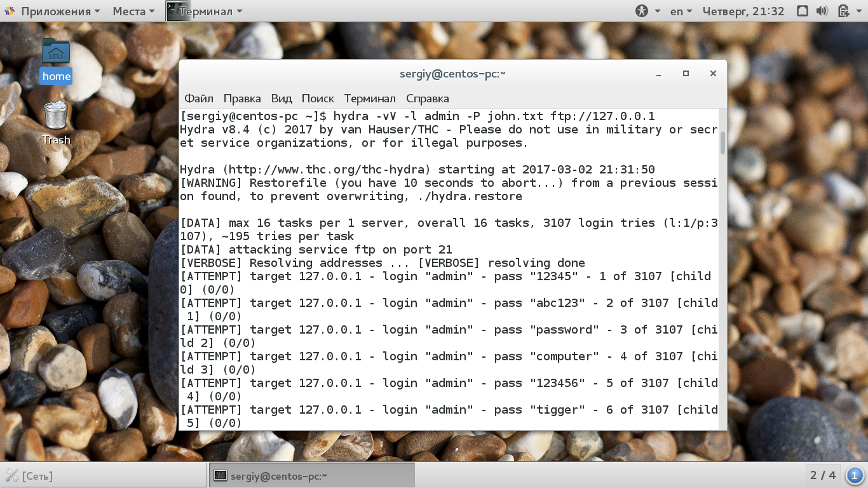
Task: Click the attempt line with pass "tigger"
Action: [x=449, y=416]
